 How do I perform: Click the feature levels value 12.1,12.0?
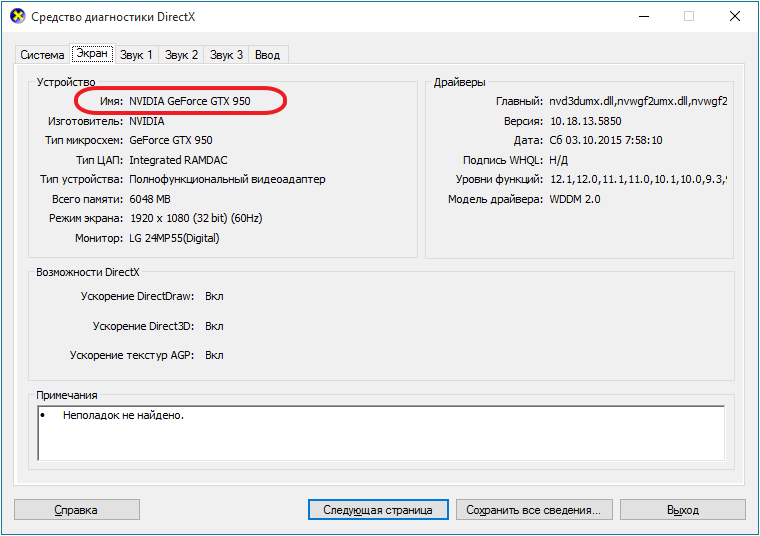(x=638, y=179)
